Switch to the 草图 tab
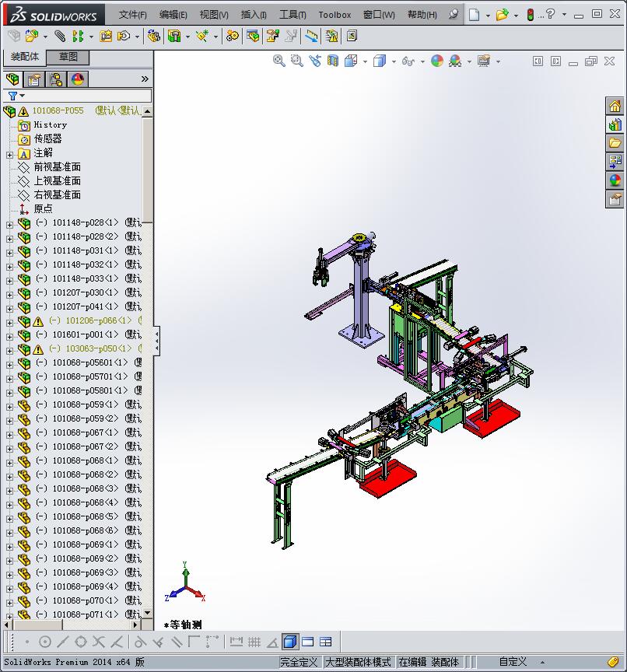This screenshot has width=627, height=672. pyautogui.click(x=68, y=57)
